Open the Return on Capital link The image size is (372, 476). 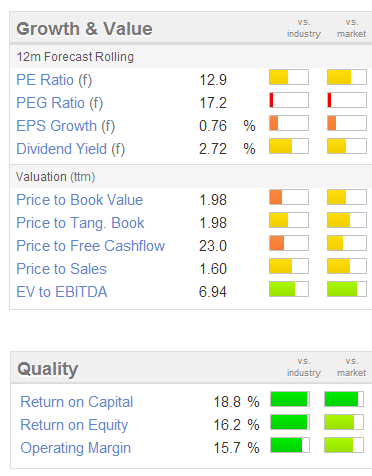click(x=77, y=402)
